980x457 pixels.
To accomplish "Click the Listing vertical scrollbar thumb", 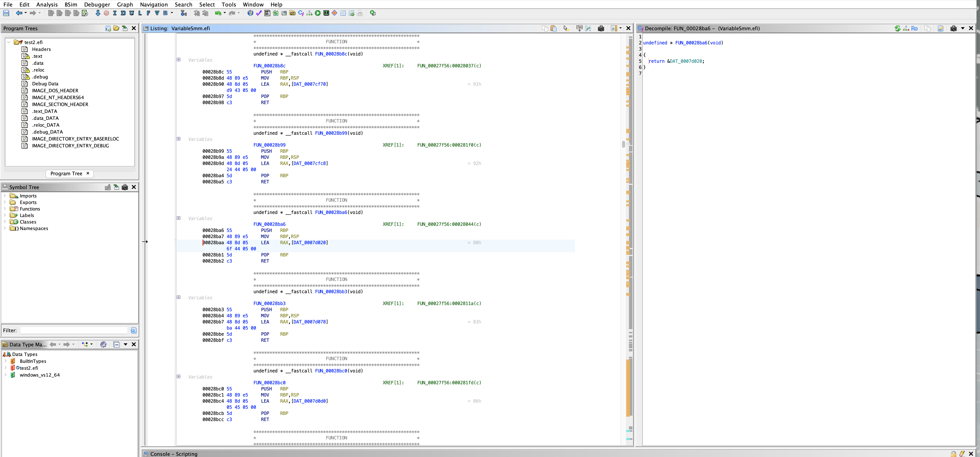I will [x=623, y=144].
